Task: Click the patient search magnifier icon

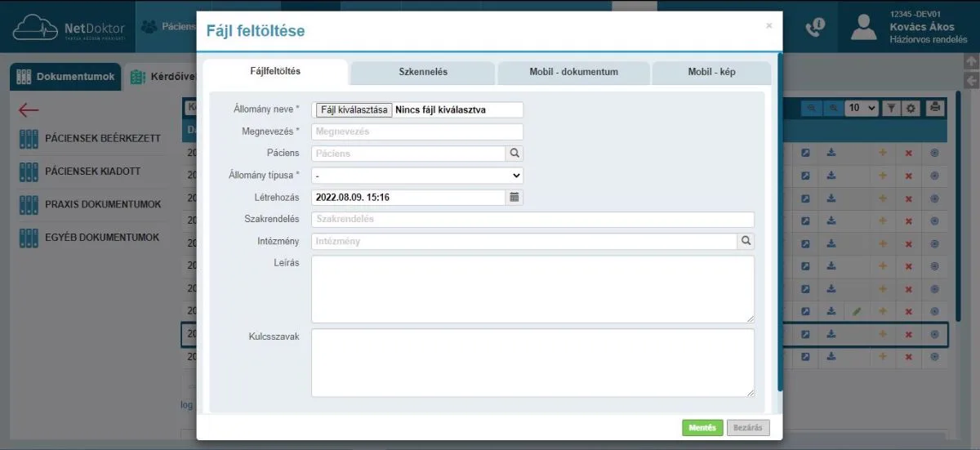Action: (515, 153)
